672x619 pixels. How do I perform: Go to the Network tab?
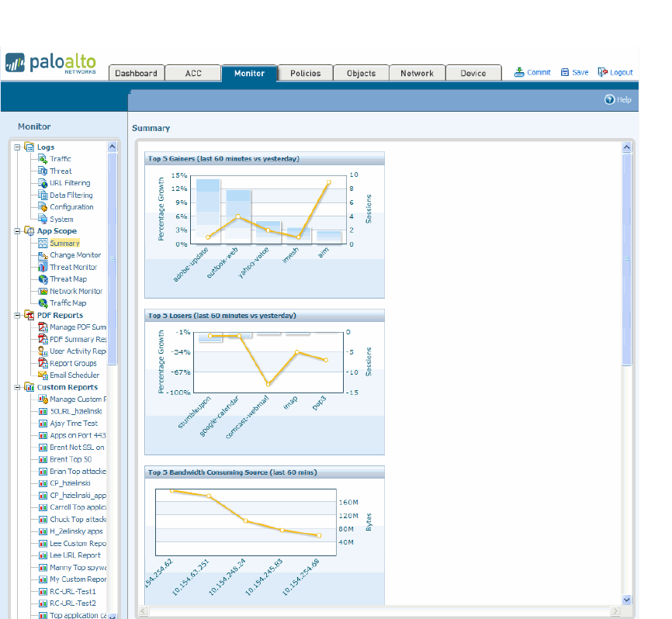point(417,73)
